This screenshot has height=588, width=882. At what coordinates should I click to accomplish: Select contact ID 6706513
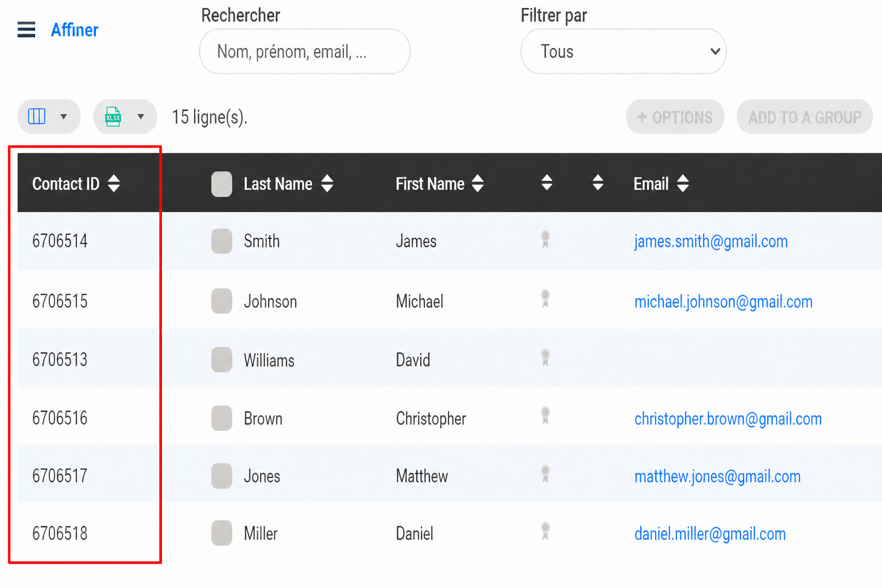click(x=60, y=359)
